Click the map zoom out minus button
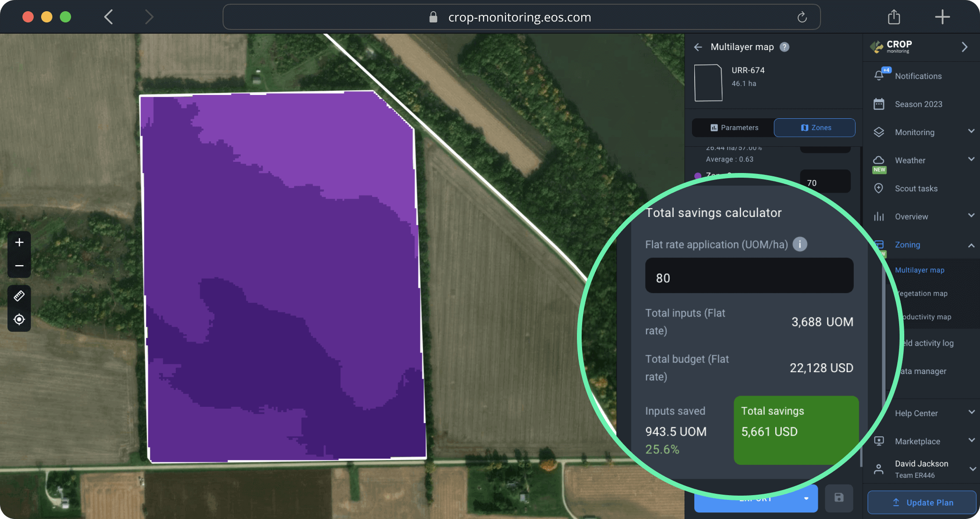 click(x=19, y=266)
